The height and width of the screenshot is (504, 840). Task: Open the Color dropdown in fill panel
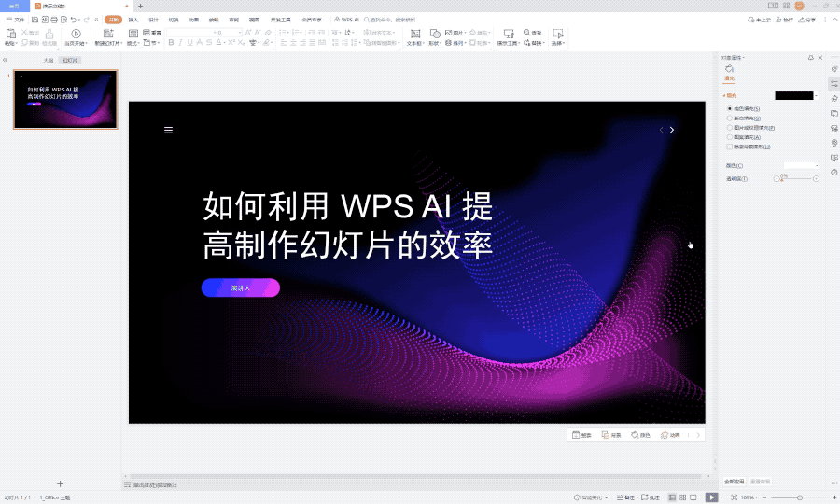[802, 165]
